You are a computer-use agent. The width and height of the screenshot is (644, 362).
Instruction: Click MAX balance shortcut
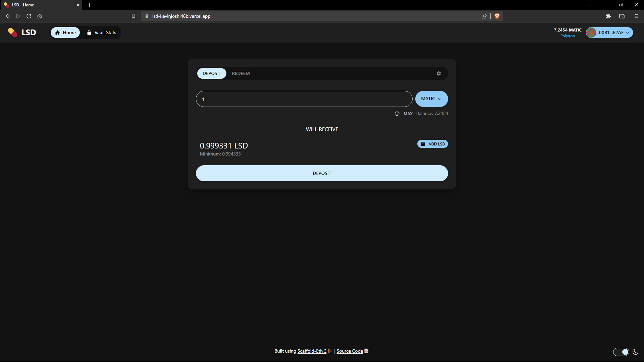[x=408, y=114]
